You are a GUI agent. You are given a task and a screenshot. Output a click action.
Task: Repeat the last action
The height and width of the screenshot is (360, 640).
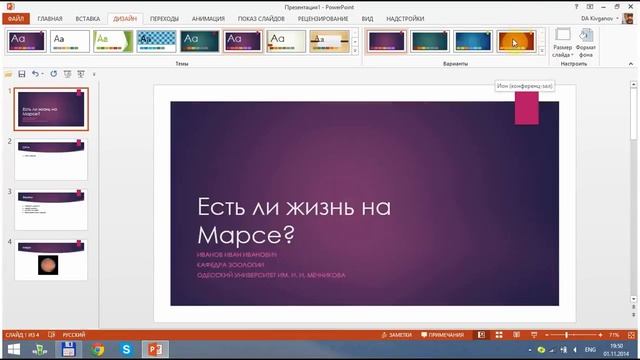click(53, 74)
